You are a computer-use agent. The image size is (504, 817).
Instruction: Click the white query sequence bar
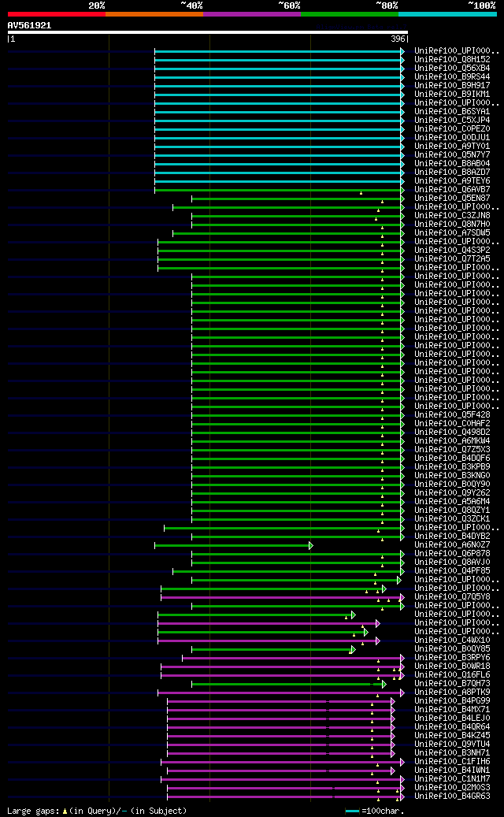tap(208, 32)
